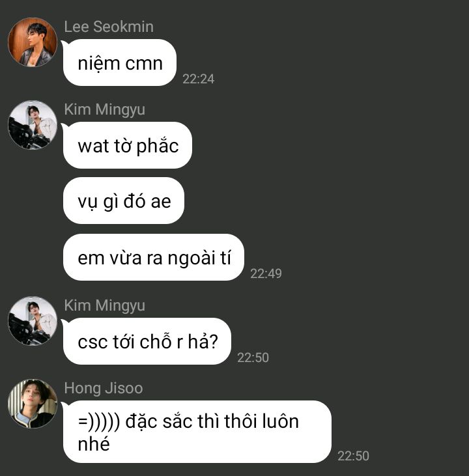This screenshot has height=476, width=469.
Task: Tap Kim Mingyu's first avatar picture
Action: point(33,125)
